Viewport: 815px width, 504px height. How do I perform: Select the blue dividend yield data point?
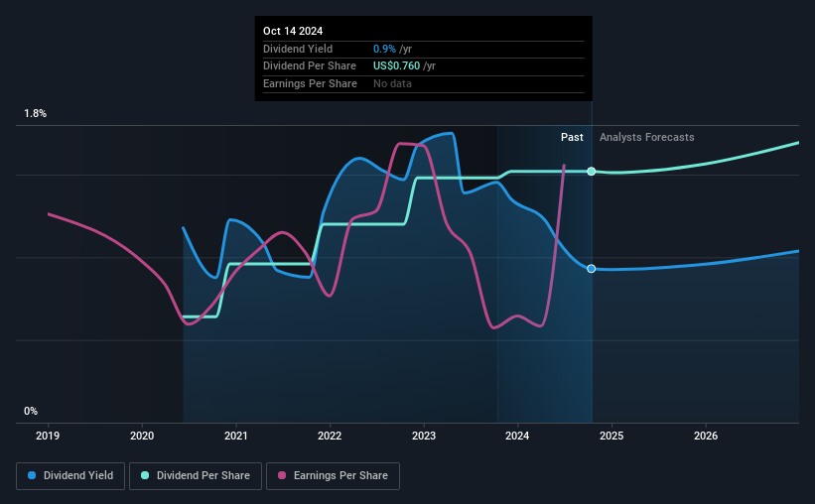pos(592,269)
